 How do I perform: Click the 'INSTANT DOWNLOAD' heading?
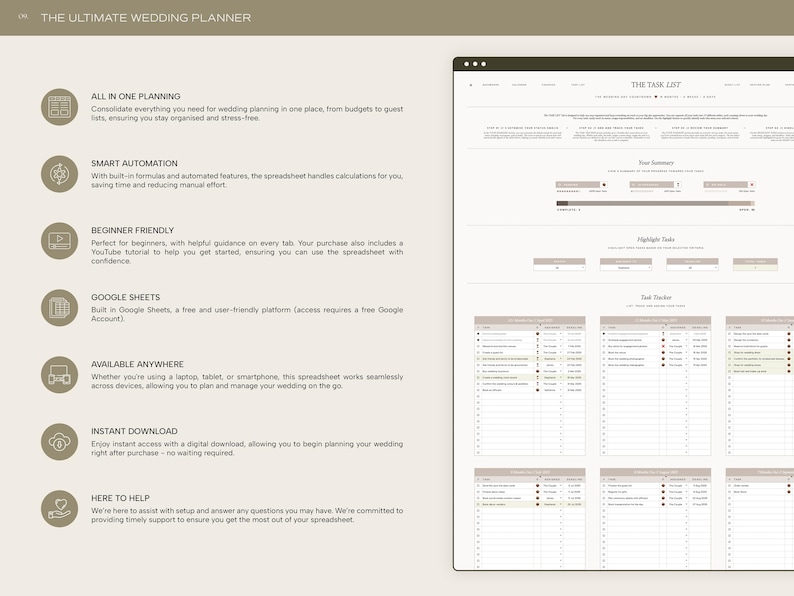click(134, 431)
